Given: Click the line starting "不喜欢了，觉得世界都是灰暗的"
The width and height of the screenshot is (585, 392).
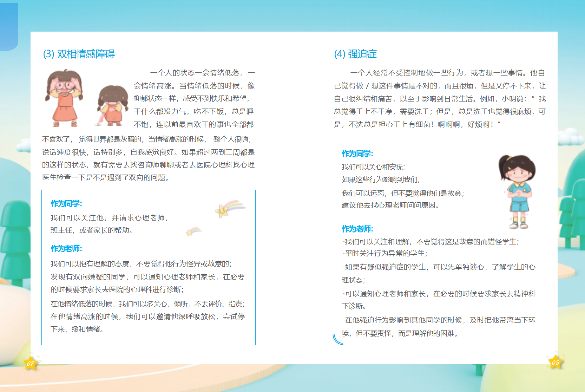Looking at the screenshot, I should click(x=147, y=139).
